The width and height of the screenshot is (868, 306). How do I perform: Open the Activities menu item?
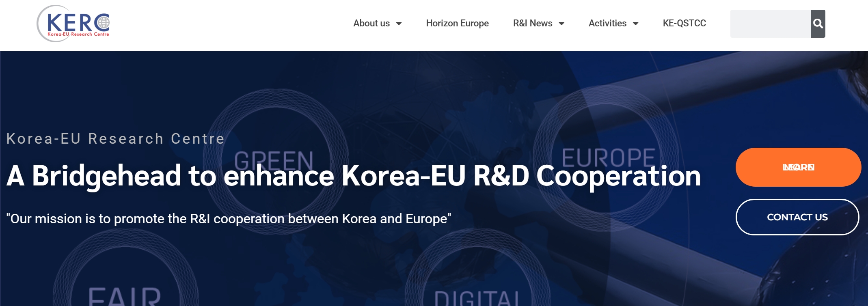[607, 24]
